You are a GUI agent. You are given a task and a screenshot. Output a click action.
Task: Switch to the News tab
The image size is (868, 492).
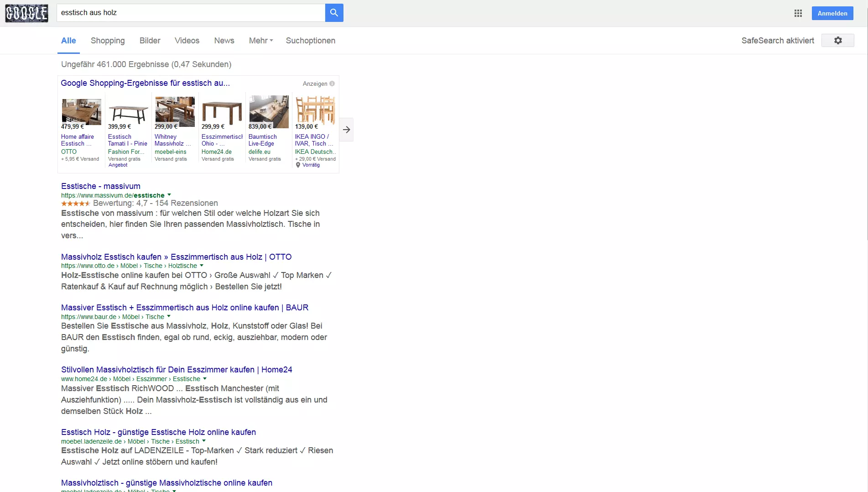tap(224, 41)
